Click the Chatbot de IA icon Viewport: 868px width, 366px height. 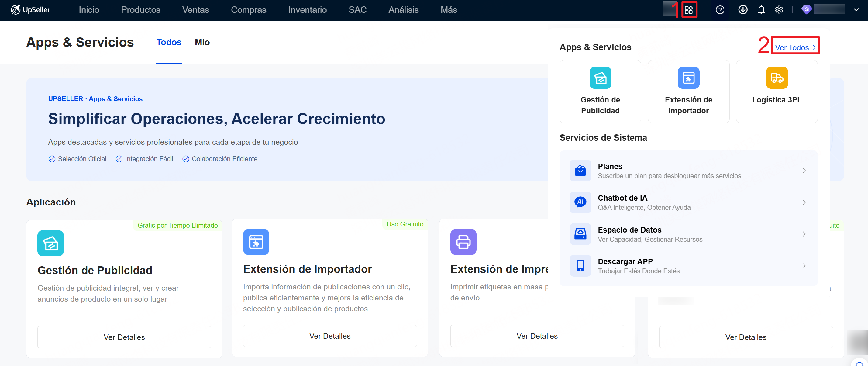pyautogui.click(x=580, y=202)
